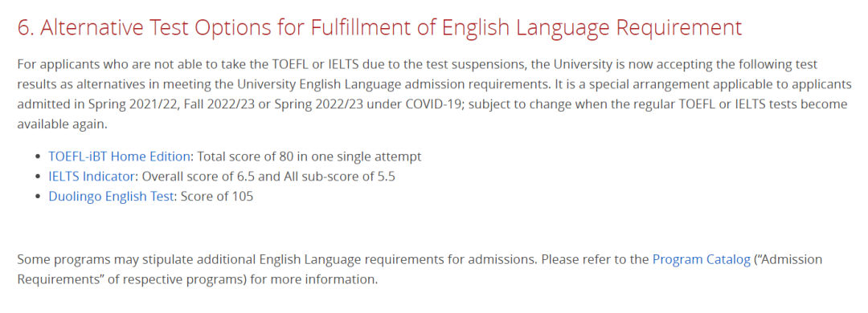The width and height of the screenshot is (868, 313).
Task: Click the text "Overall score of 6.5"
Action: click(x=199, y=177)
